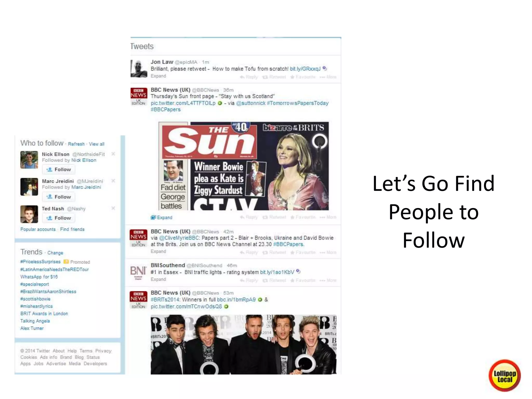Click the Lollipop Local logo

click(x=505, y=376)
